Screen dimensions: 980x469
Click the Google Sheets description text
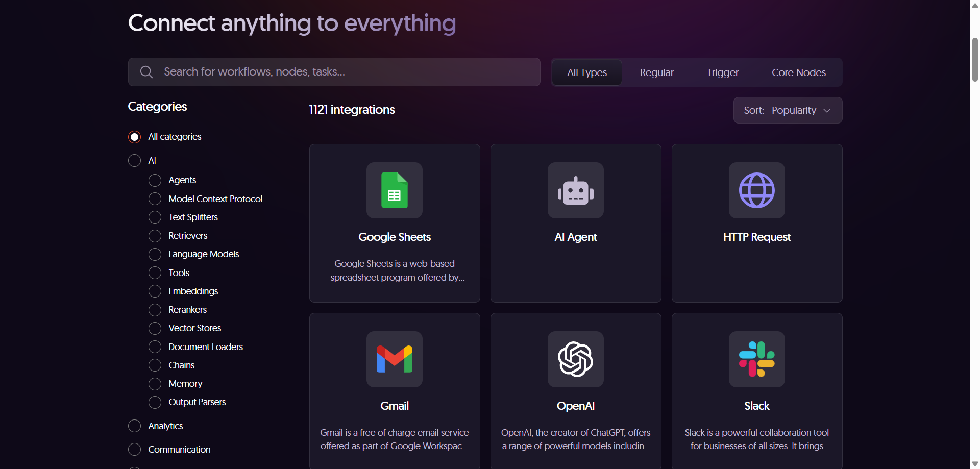397,270
